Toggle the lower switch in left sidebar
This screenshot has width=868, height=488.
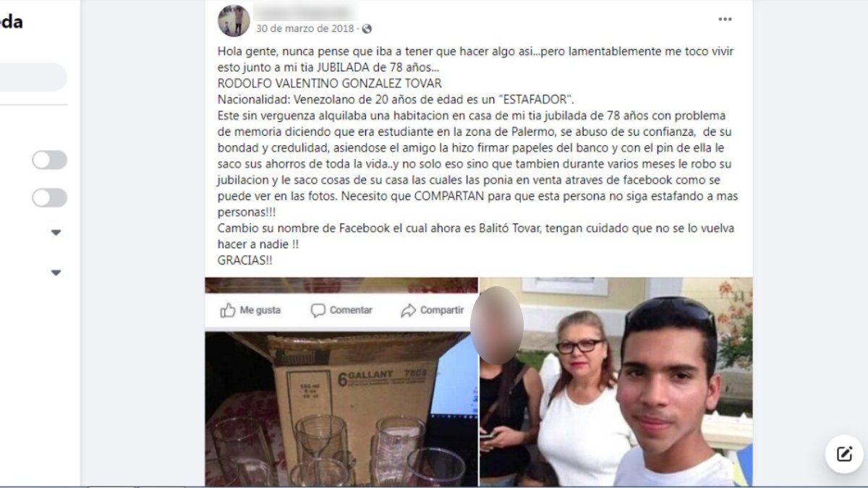(49, 197)
